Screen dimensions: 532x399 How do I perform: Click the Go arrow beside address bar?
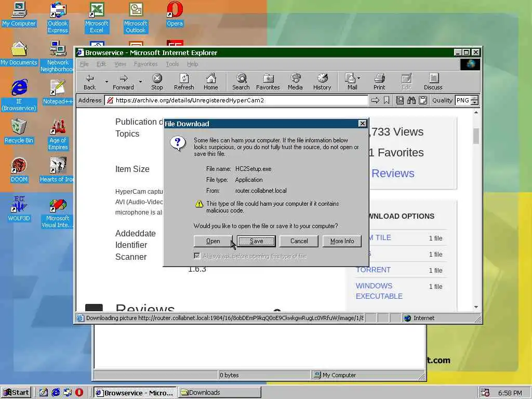[x=375, y=100]
